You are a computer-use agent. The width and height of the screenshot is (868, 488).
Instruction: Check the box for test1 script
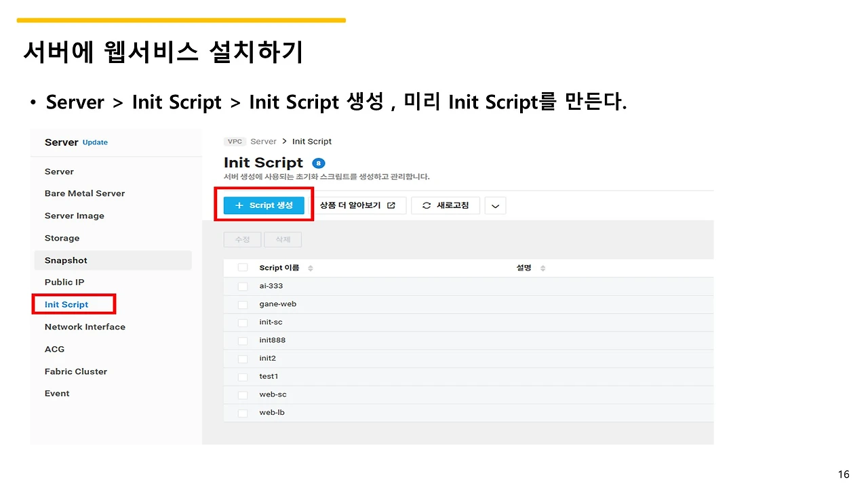(x=243, y=377)
